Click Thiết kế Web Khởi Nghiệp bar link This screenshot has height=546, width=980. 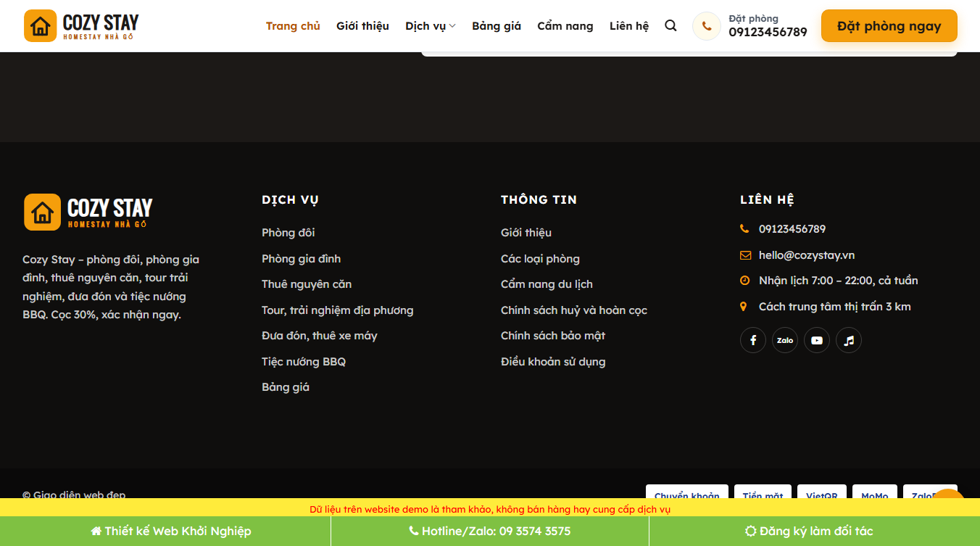(x=171, y=531)
